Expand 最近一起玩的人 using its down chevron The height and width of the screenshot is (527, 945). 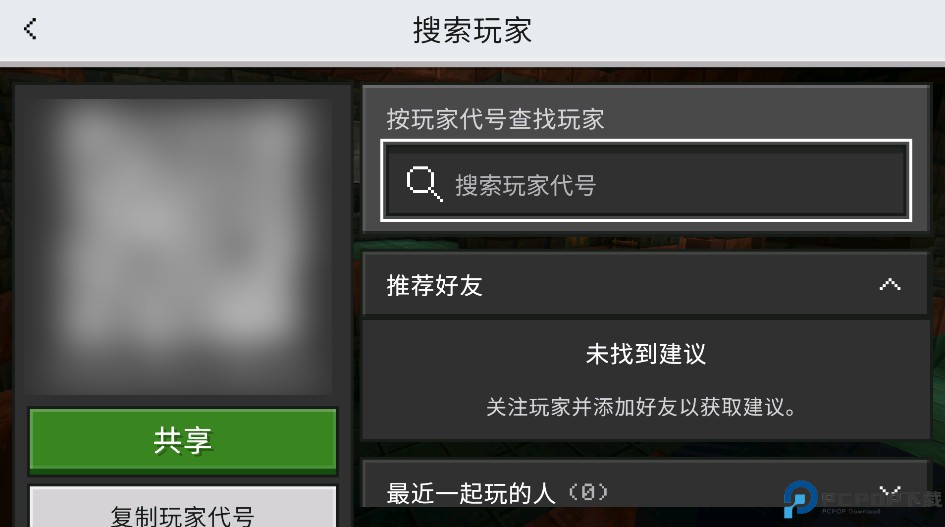890,491
